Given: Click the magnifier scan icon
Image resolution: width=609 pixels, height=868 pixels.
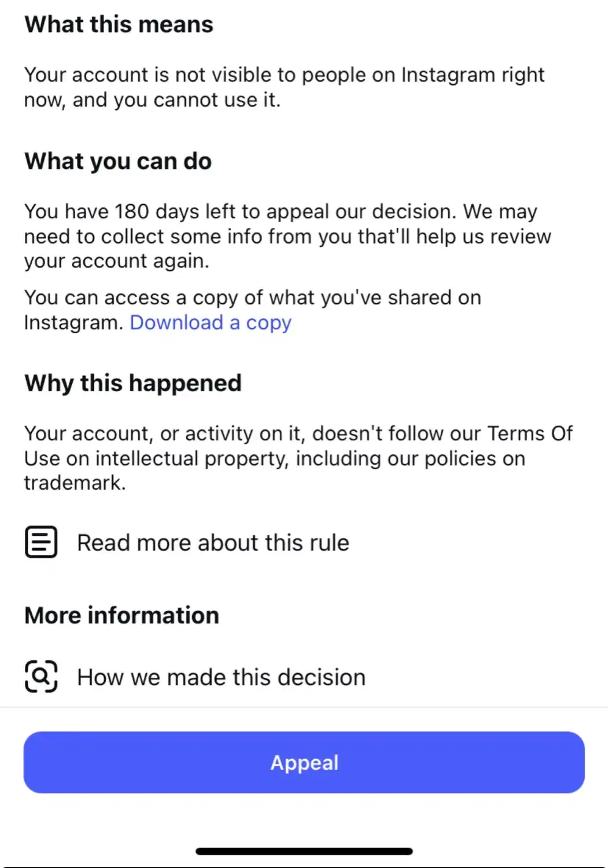Looking at the screenshot, I should tap(41, 676).
